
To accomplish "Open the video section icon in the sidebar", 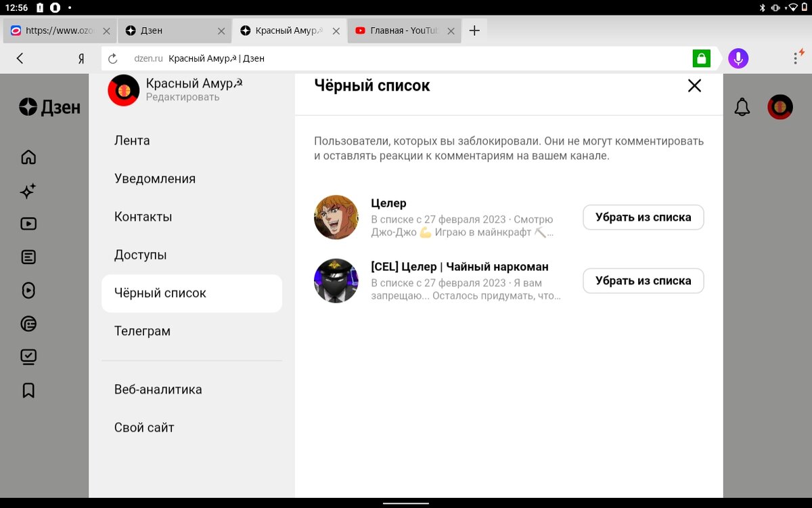I will tap(28, 224).
